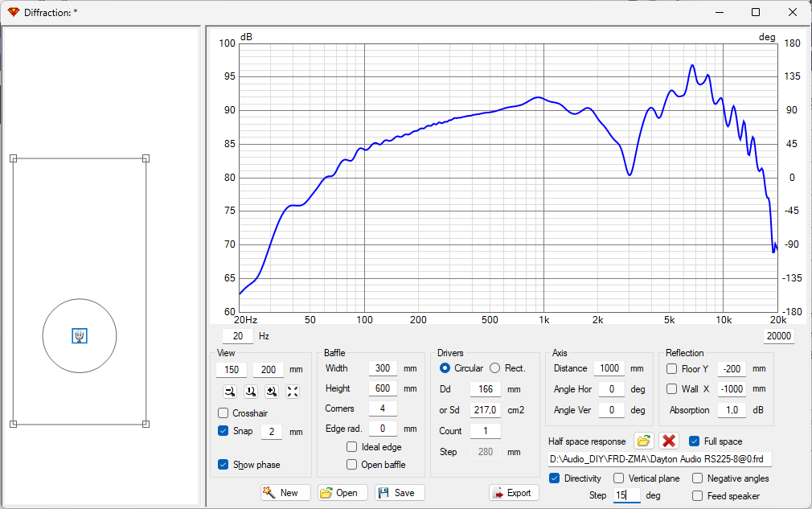Viewport: 812px width, 509px height.
Task: Click the top-right baffle corner handle
Action: click(x=146, y=158)
